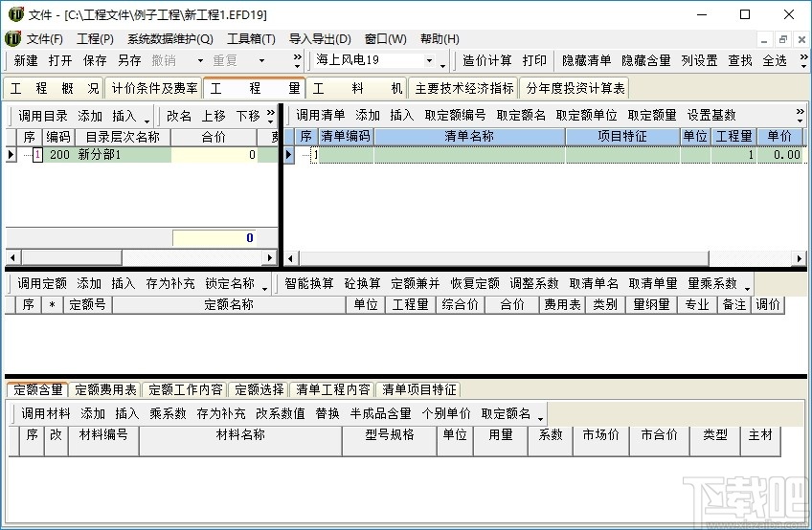812x530 pixels.
Task: Switch to the 计价条件及费率 tab
Action: (x=154, y=89)
